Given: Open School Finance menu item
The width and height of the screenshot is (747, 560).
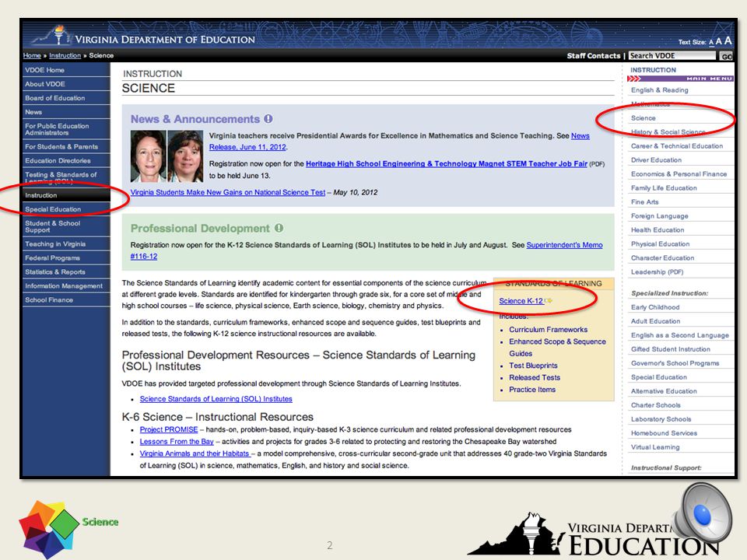Looking at the screenshot, I should point(66,300).
